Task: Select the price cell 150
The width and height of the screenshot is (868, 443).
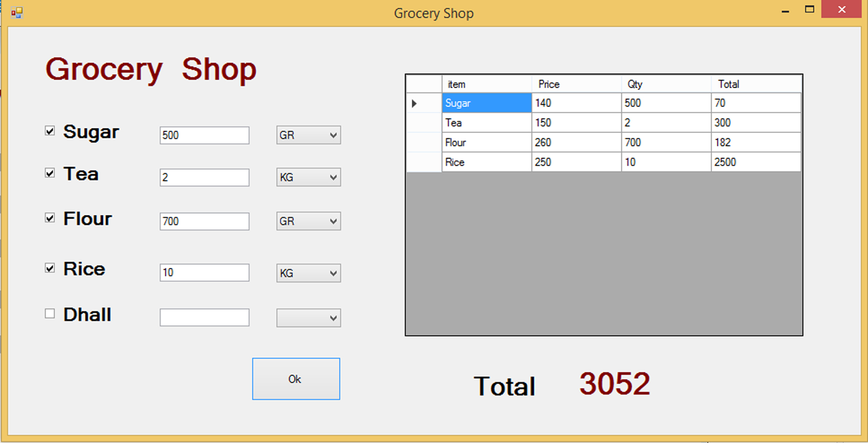Action: (x=576, y=122)
